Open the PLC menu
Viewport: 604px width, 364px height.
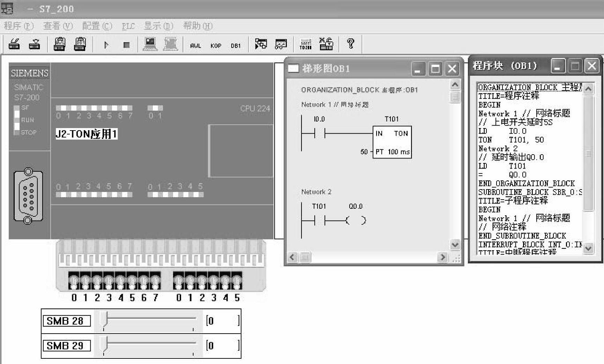pyautogui.click(x=128, y=26)
